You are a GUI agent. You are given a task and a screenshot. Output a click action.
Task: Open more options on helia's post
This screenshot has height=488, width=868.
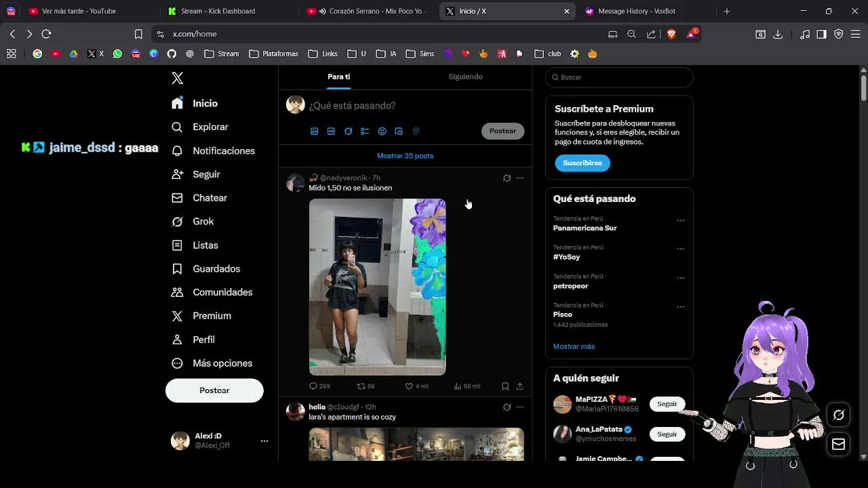520,407
